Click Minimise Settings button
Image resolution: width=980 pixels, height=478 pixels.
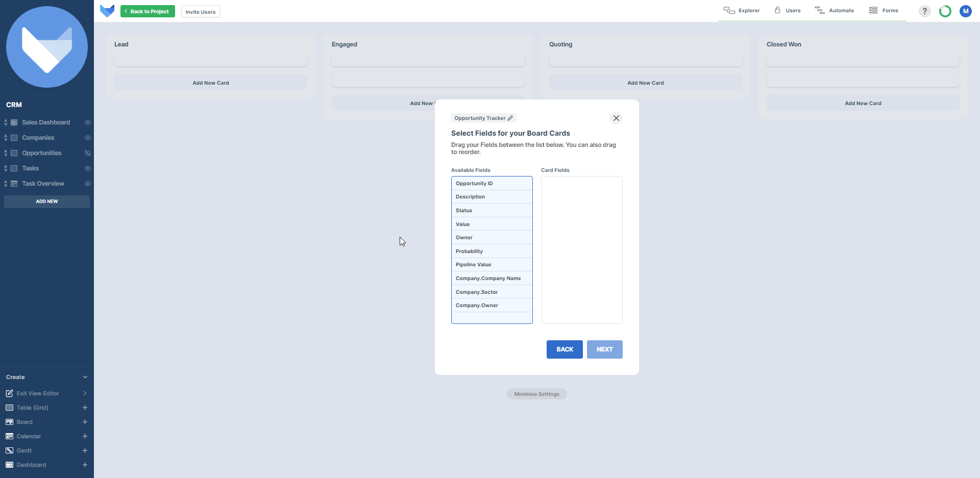[537, 394]
